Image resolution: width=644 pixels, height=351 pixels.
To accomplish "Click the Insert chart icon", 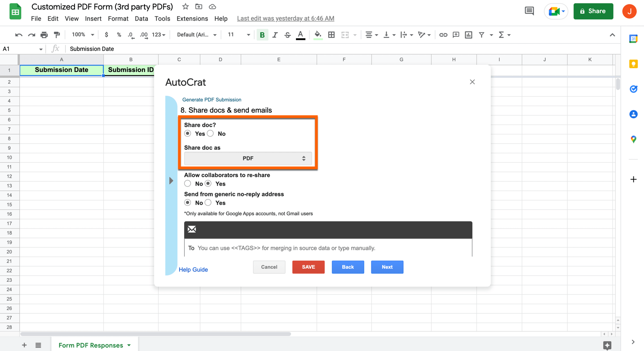I will pos(468,35).
